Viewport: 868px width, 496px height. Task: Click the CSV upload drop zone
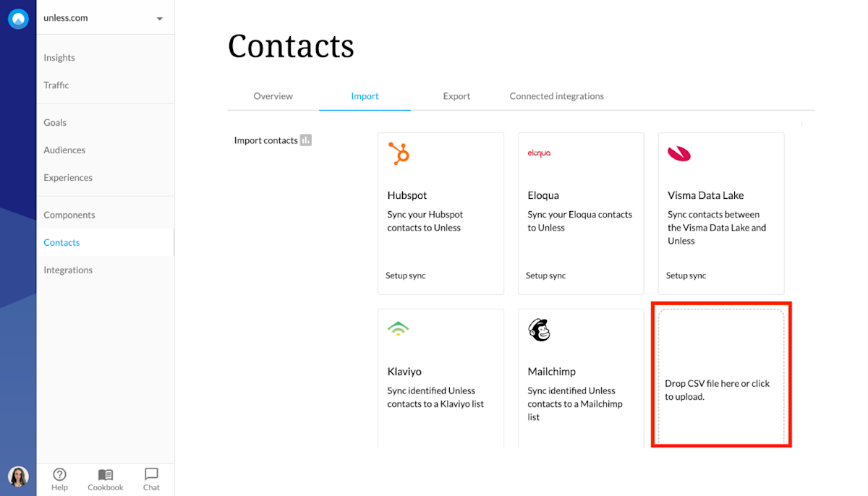[720, 375]
